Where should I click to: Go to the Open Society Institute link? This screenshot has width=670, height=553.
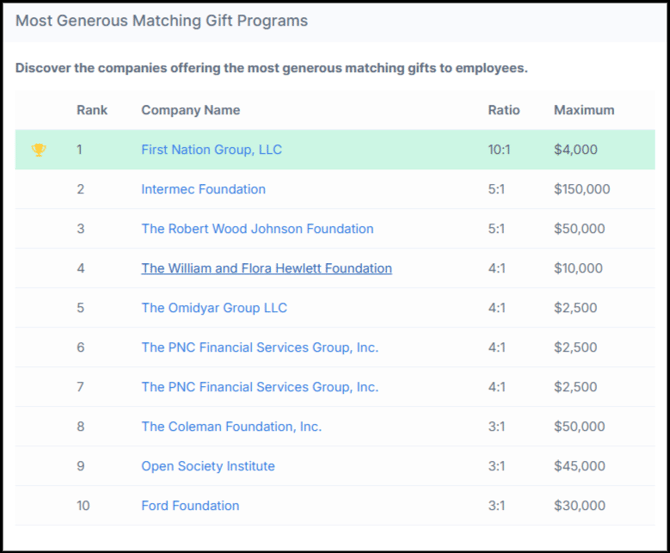click(x=208, y=466)
